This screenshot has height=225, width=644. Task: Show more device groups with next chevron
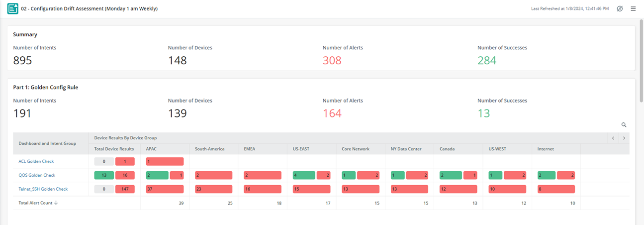click(x=624, y=138)
